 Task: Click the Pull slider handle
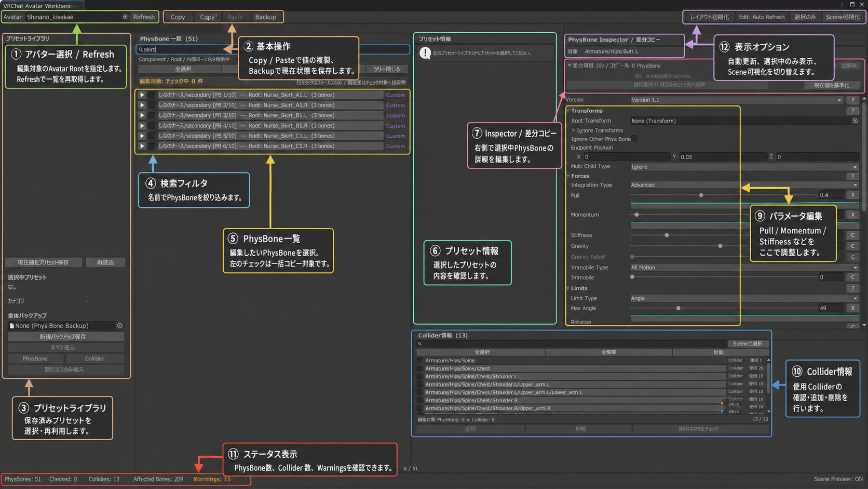click(x=701, y=195)
